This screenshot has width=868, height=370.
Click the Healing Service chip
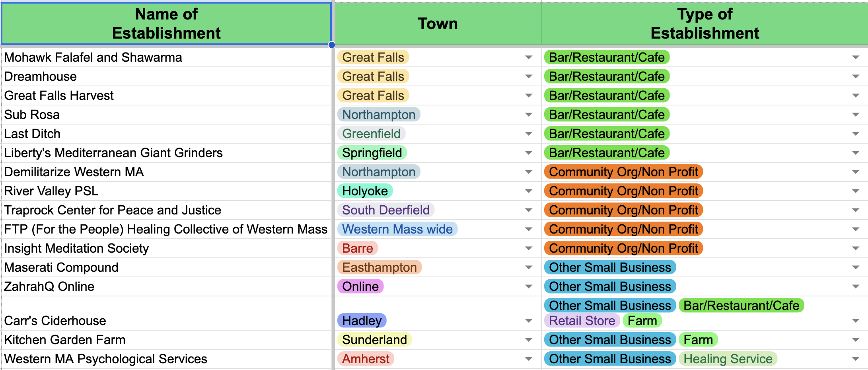[728, 359]
